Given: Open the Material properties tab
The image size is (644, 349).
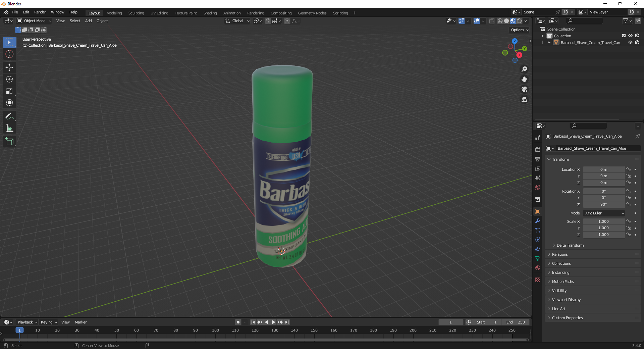Looking at the screenshot, I should (x=538, y=268).
